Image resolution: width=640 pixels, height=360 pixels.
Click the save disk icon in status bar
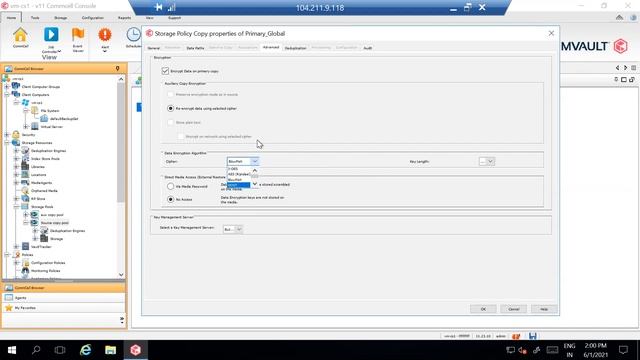point(533,336)
